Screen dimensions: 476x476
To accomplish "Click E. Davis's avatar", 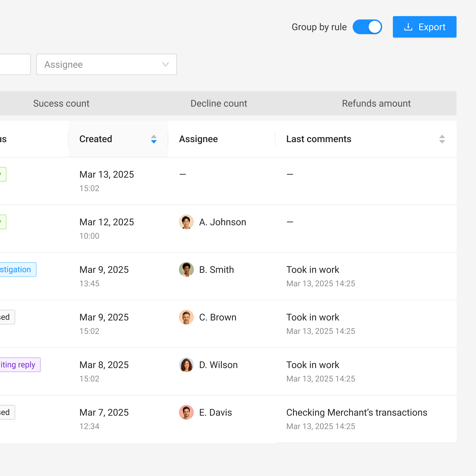I will (x=186, y=412).
